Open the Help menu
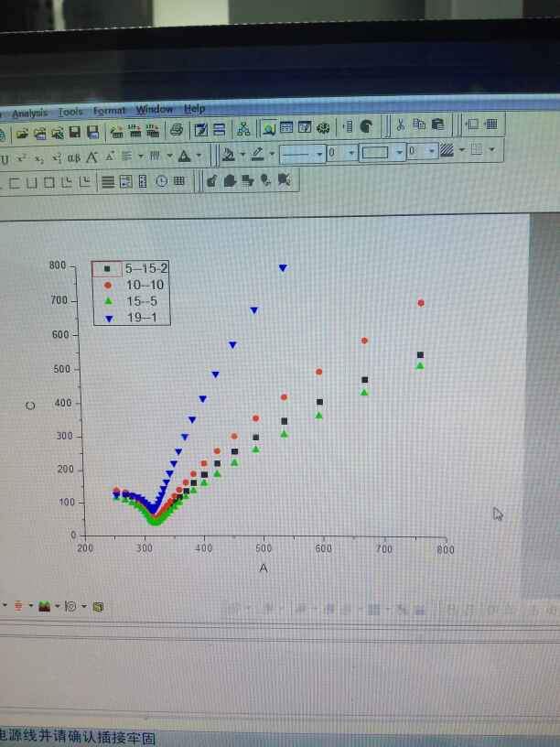The height and width of the screenshot is (747, 560). point(194,109)
